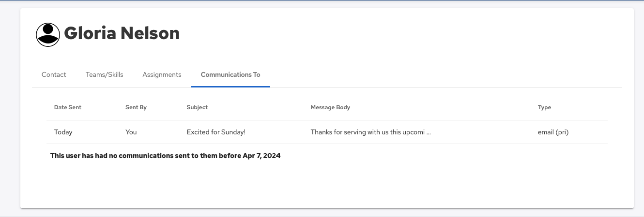Click the blue underline beneath Communications To
This screenshot has width=644, height=217.
[230, 87]
